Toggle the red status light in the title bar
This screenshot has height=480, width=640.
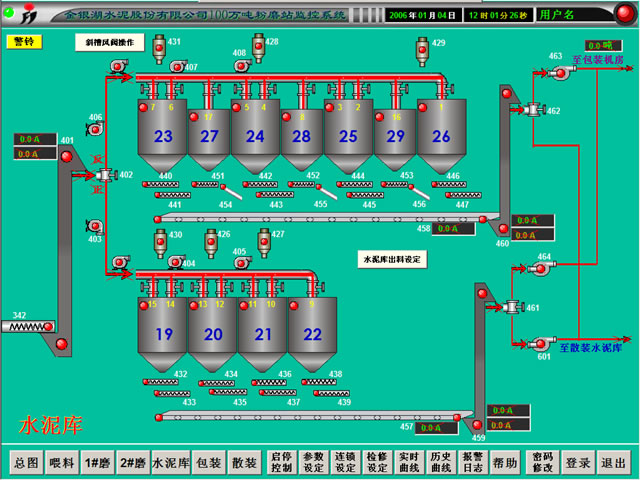(x=620, y=15)
